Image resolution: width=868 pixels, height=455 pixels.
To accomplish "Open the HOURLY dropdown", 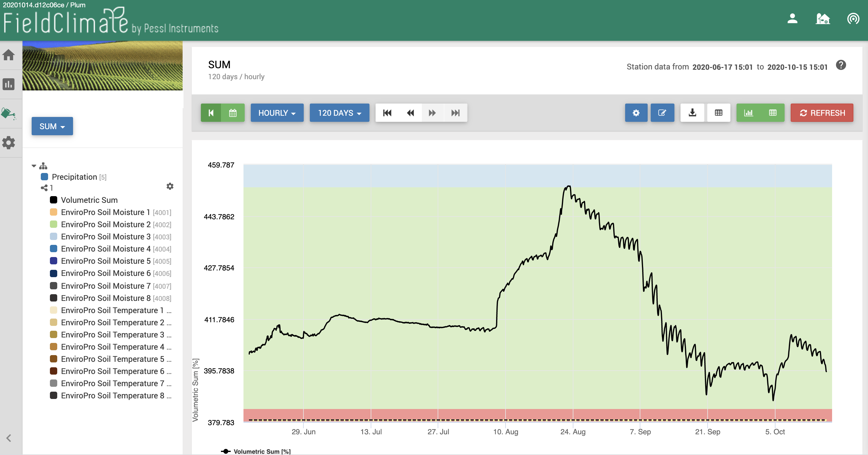I will 277,113.
